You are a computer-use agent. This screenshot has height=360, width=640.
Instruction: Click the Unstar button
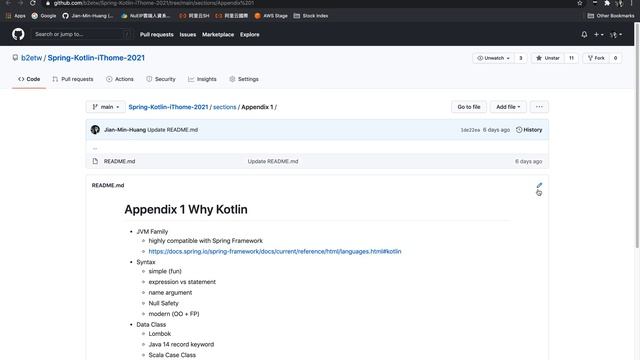point(548,58)
